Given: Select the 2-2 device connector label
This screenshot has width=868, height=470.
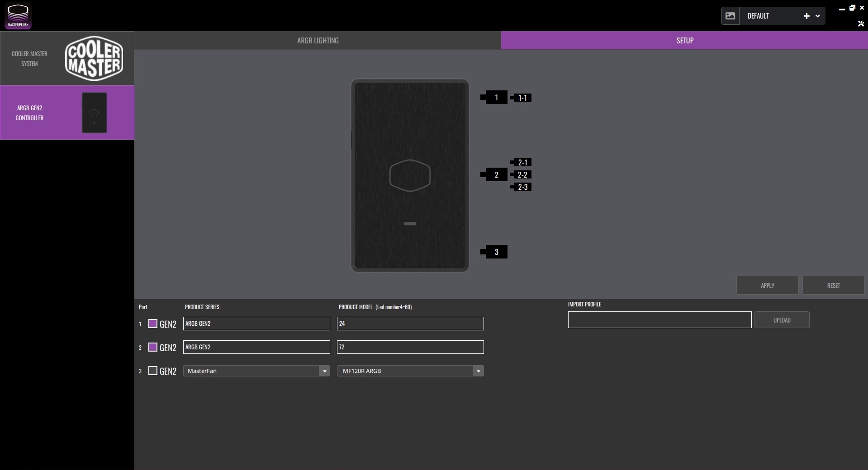Looking at the screenshot, I should 522,175.
